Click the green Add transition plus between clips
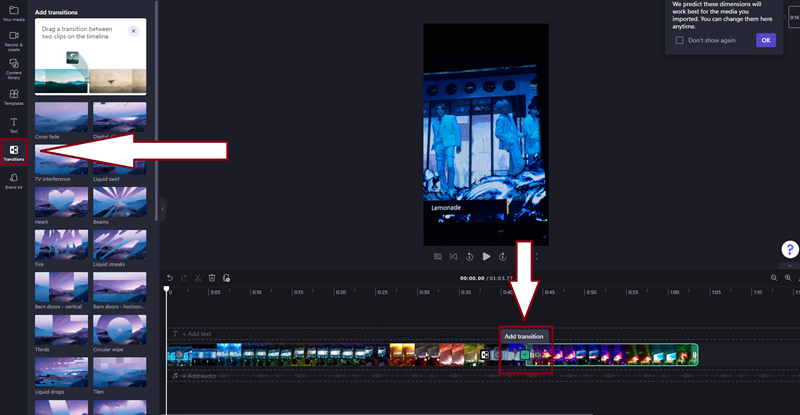 pos(525,355)
